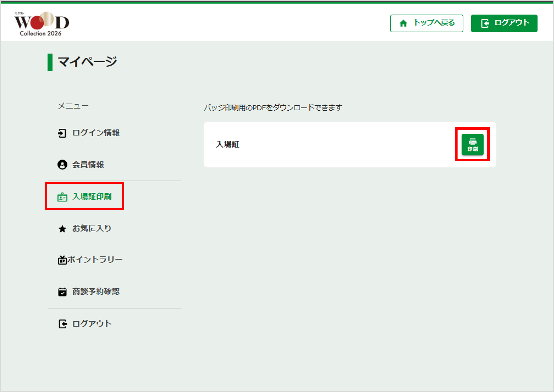Click the green ログアウト header button
Screen dimensions: 554x392
(504, 23)
